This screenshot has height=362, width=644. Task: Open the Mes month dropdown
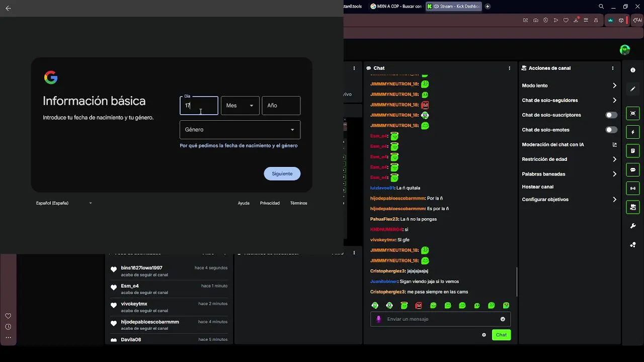(240, 106)
